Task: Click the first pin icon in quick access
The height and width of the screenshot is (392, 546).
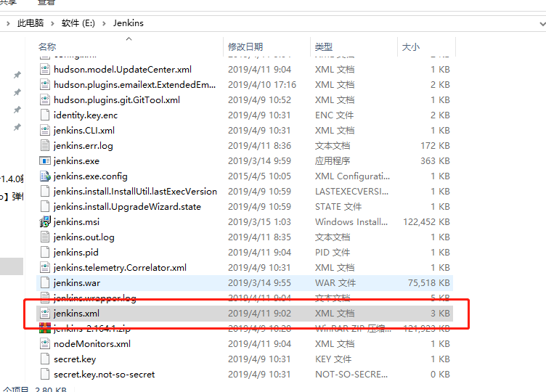Action: [17, 75]
